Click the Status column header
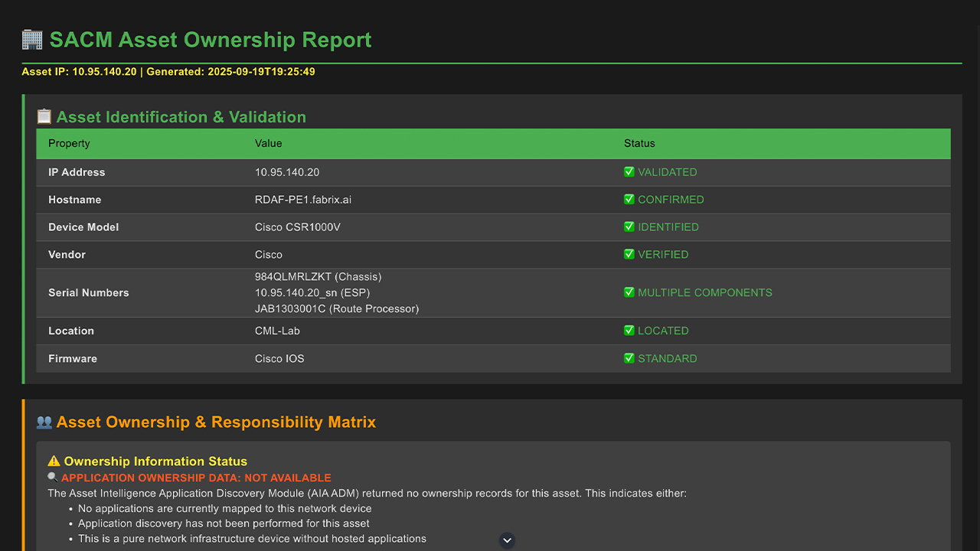 [639, 143]
